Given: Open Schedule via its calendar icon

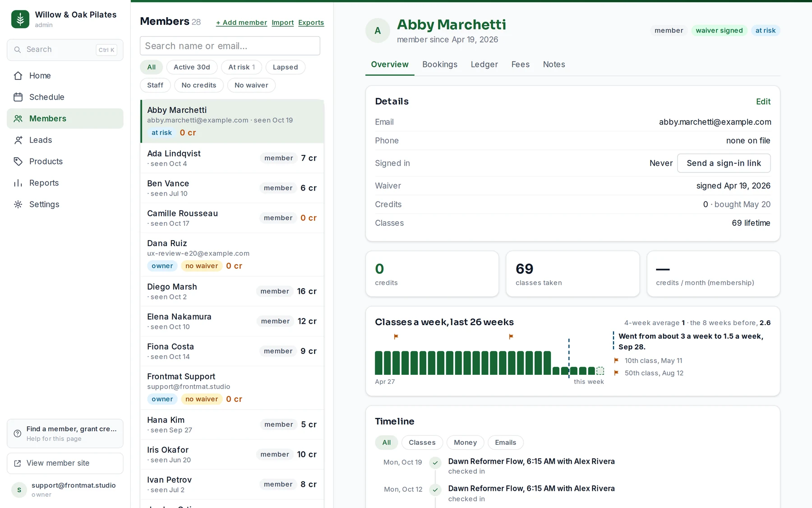Looking at the screenshot, I should point(18,97).
